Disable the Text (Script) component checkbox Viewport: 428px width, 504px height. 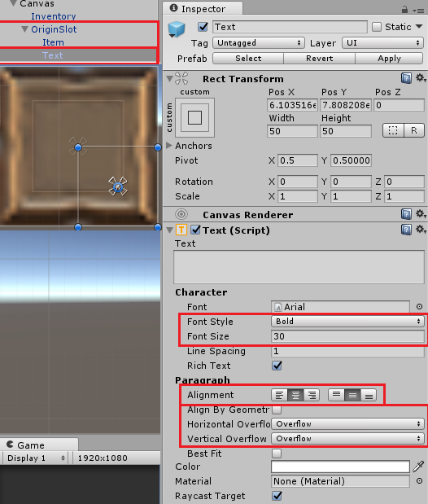tap(195, 230)
